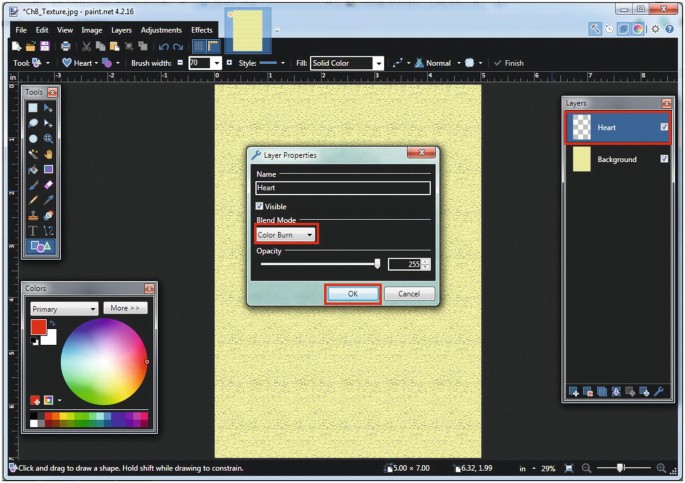Open the Effects menu
The image size is (685, 483).
click(202, 30)
